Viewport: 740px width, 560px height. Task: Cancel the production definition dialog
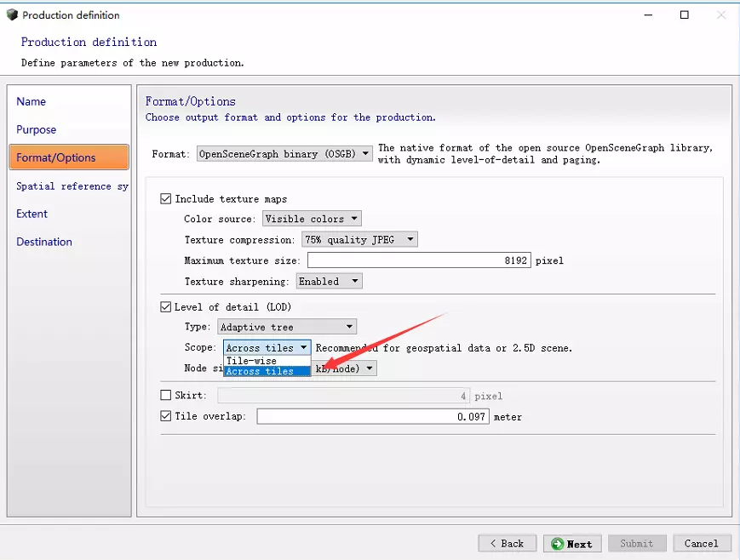(701, 543)
